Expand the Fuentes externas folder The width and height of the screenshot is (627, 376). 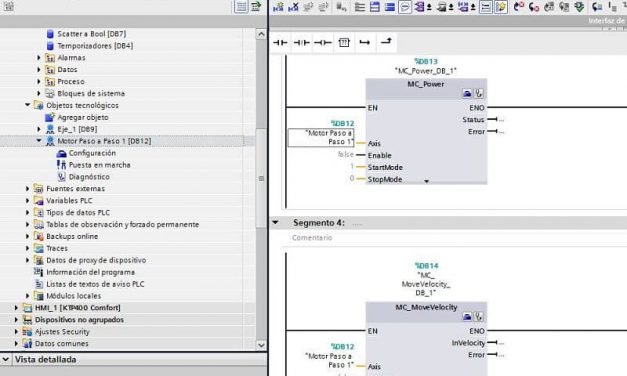coord(28,188)
